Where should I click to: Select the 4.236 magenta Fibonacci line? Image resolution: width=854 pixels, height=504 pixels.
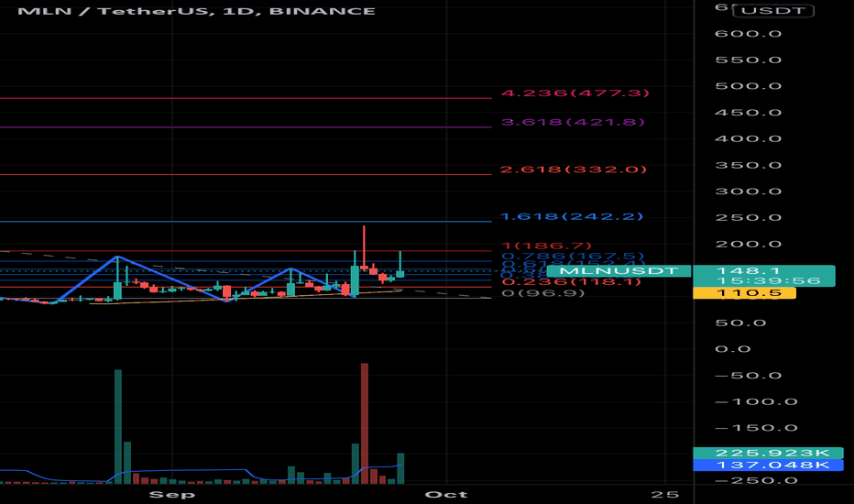tap(245, 98)
